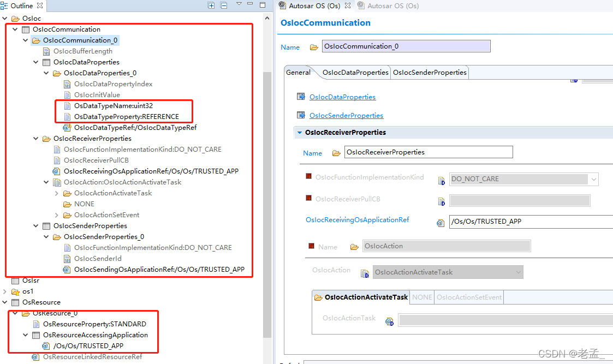Click the /Os/Os/TRUSTED_APP reference field
This screenshot has width=613, height=364.
click(531, 222)
